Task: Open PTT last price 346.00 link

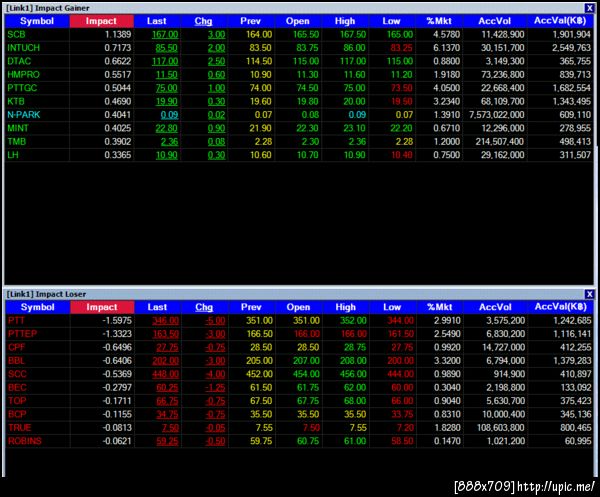Action: [166, 320]
